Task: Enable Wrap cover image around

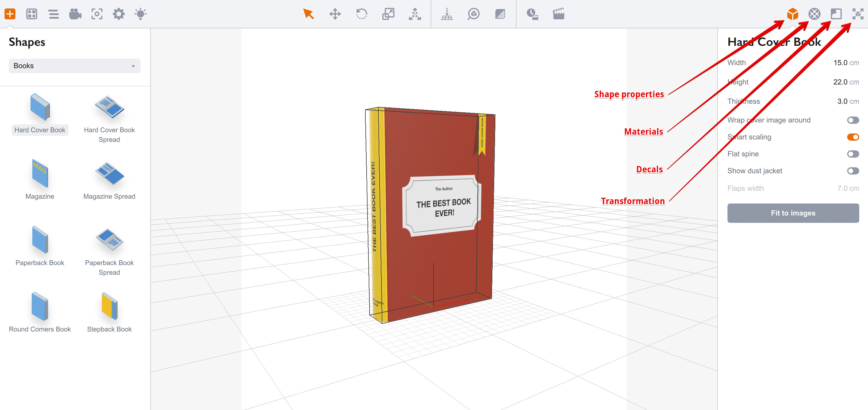Action: pos(853,120)
